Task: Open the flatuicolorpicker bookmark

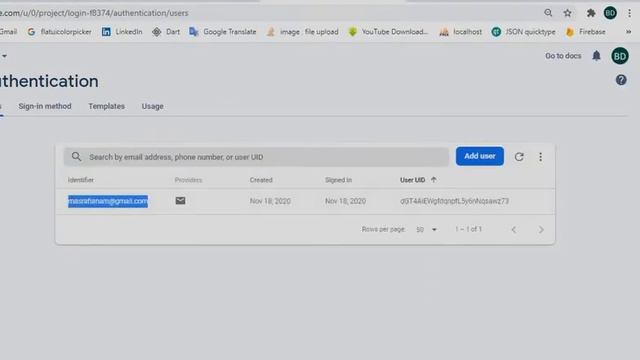Action: pos(59,32)
